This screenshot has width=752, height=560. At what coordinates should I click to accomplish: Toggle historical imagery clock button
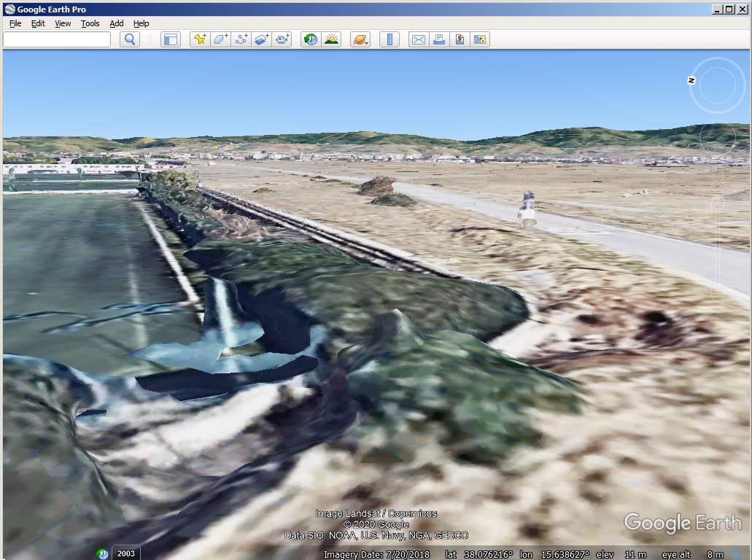tap(311, 39)
